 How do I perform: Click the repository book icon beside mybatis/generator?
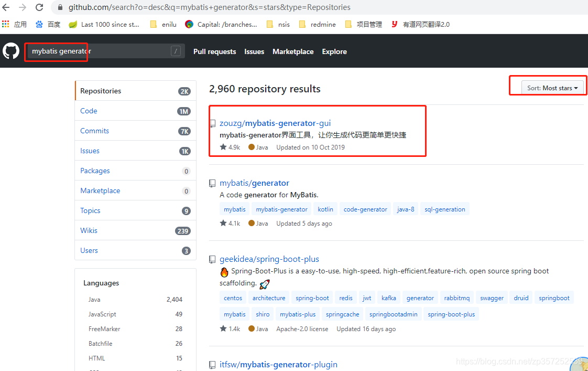(x=212, y=183)
